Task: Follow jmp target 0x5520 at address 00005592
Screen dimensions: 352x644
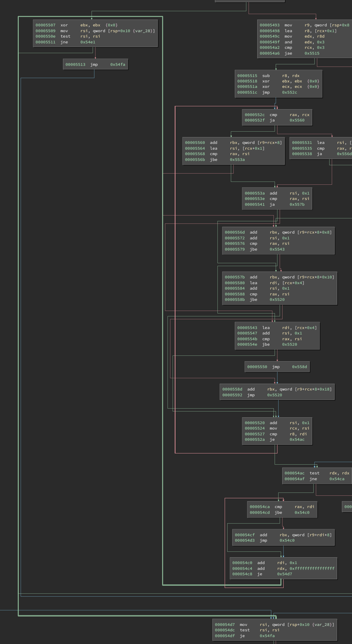Action: tap(275, 395)
